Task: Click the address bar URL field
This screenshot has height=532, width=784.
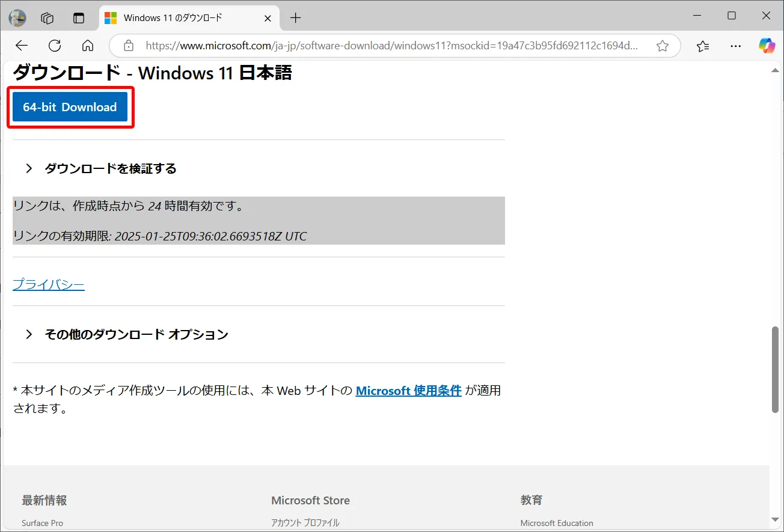Action: pyautogui.click(x=391, y=46)
